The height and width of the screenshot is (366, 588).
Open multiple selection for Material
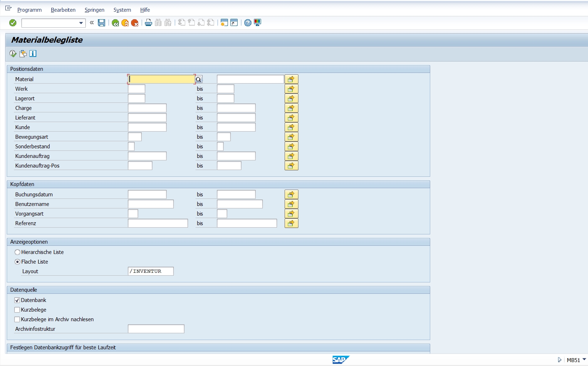click(291, 79)
